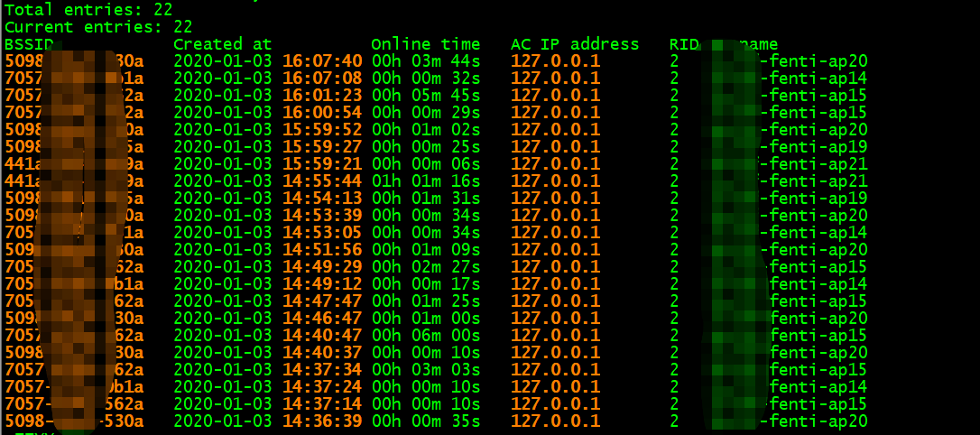Click '-fenti-ap15' in the 16:01:23 row

click(x=813, y=96)
